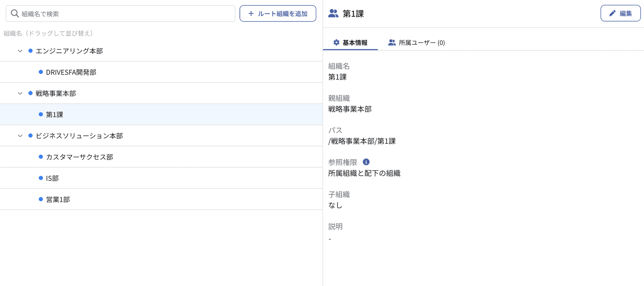Click the people icon next to 第1課 header
Image resolution: width=644 pixels, height=286 pixels.
(x=333, y=13)
